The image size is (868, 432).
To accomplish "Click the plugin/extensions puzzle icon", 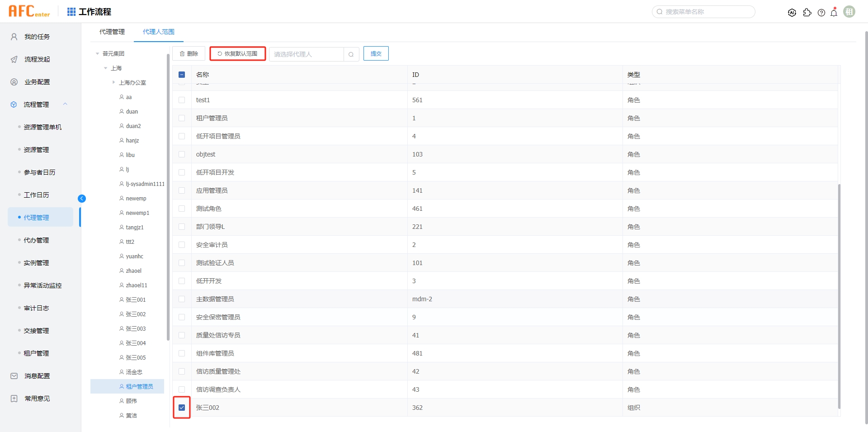I will pos(807,13).
